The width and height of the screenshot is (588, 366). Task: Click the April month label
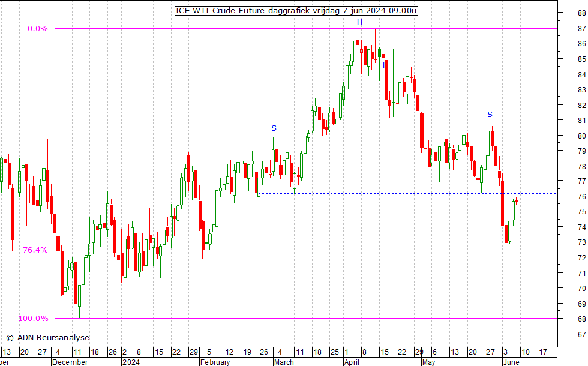pos(352,362)
